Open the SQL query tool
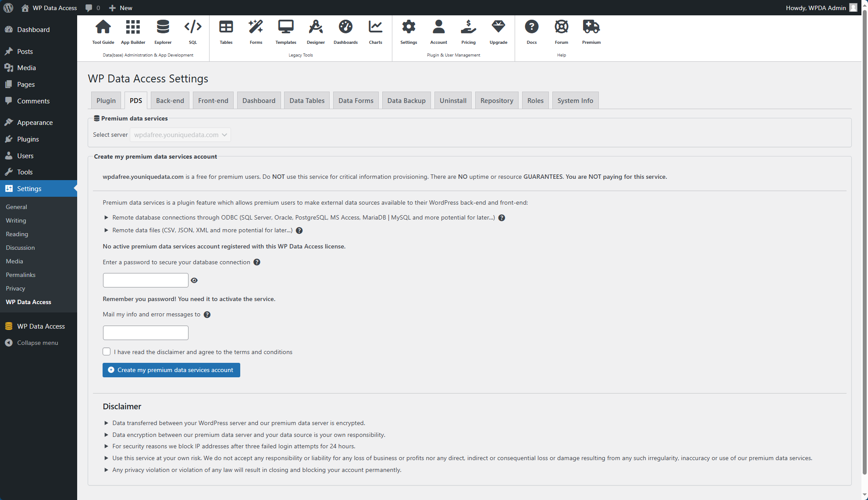Viewport: 868px width, 500px height. pos(193,31)
